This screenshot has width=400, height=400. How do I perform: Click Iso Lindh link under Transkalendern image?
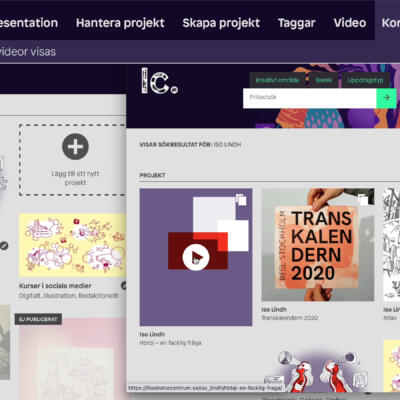point(274,309)
